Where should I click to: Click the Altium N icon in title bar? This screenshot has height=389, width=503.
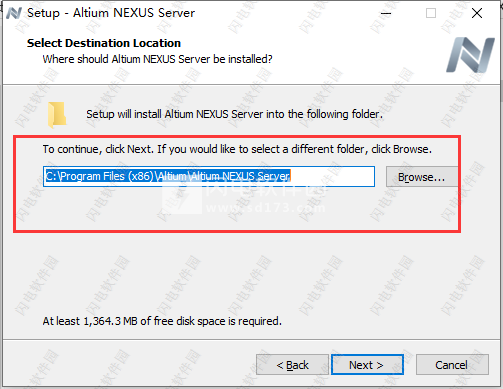click(x=14, y=13)
